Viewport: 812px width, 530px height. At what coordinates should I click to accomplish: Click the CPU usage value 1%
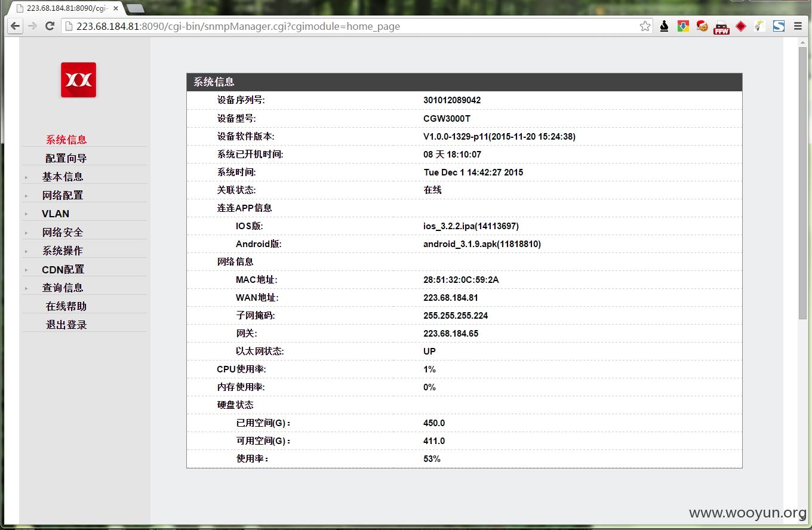pyautogui.click(x=429, y=369)
